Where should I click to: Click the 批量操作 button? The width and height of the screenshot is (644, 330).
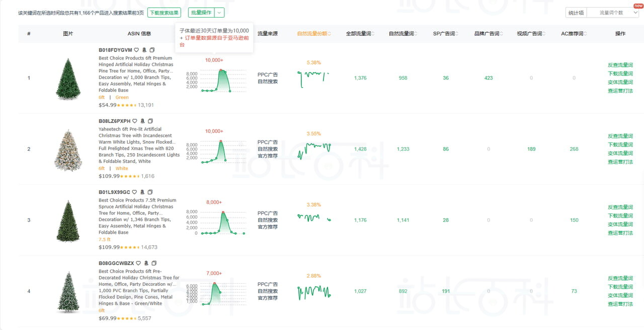click(201, 13)
